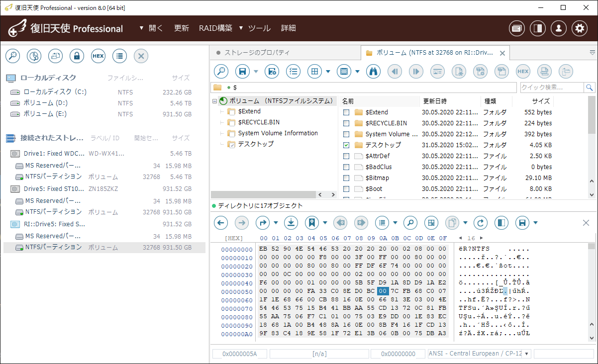Click the grid data inspector icon in hex toolbar
The height and width of the screenshot is (364, 598).
pos(431,222)
